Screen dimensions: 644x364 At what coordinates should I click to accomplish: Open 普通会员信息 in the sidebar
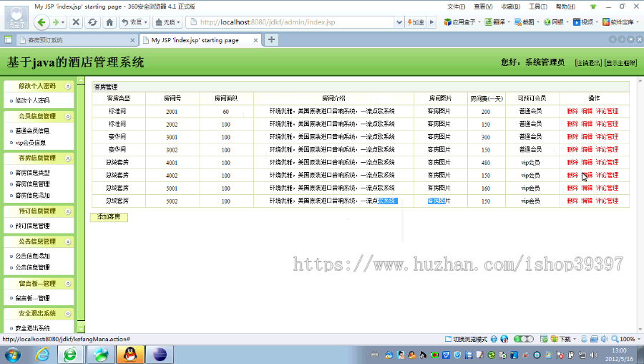[x=32, y=131]
